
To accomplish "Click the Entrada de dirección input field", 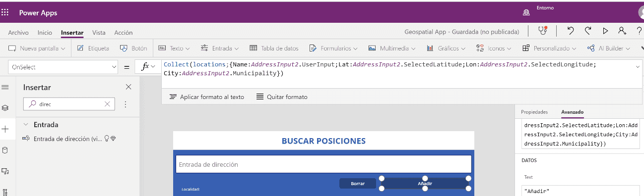I will (x=323, y=164).
